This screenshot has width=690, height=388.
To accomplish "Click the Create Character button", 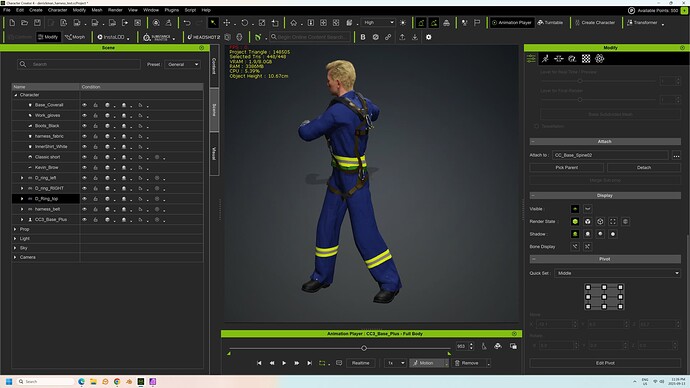I will pyautogui.click(x=594, y=22).
